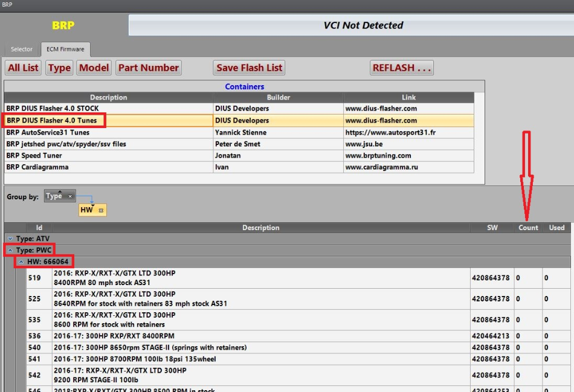Switch to the Selector tab
Viewport: 574px width, 392px height.
[22, 50]
